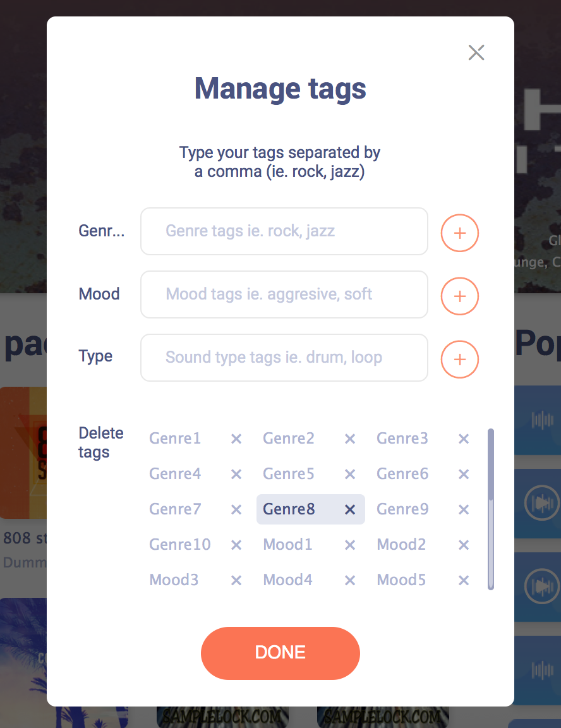Delete the highlighted Genre8 tag

coord(350,510)
